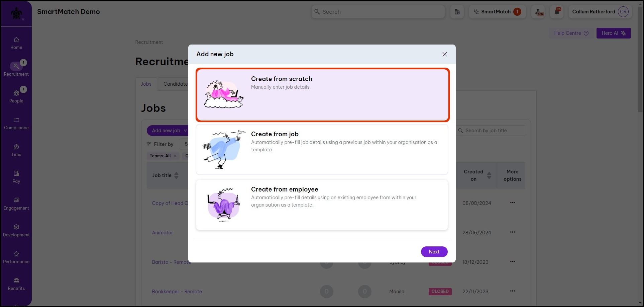Open Performance star icon in sidebar
The image size is (644, 307).
16,257
